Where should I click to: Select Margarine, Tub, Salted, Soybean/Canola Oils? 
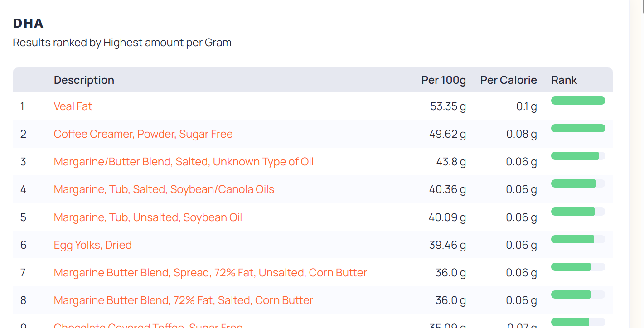pyautogui.click(x=164, y=189)
